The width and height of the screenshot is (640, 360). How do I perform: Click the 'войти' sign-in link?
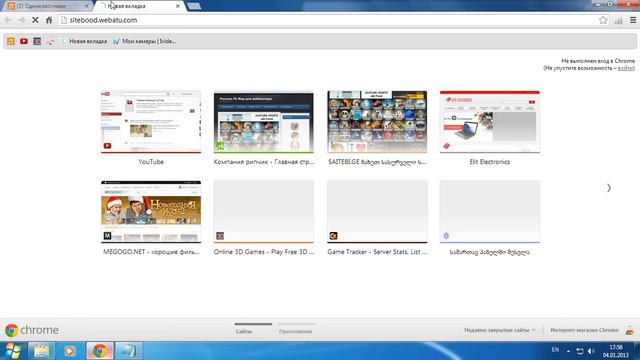click(x=626, y=68)
